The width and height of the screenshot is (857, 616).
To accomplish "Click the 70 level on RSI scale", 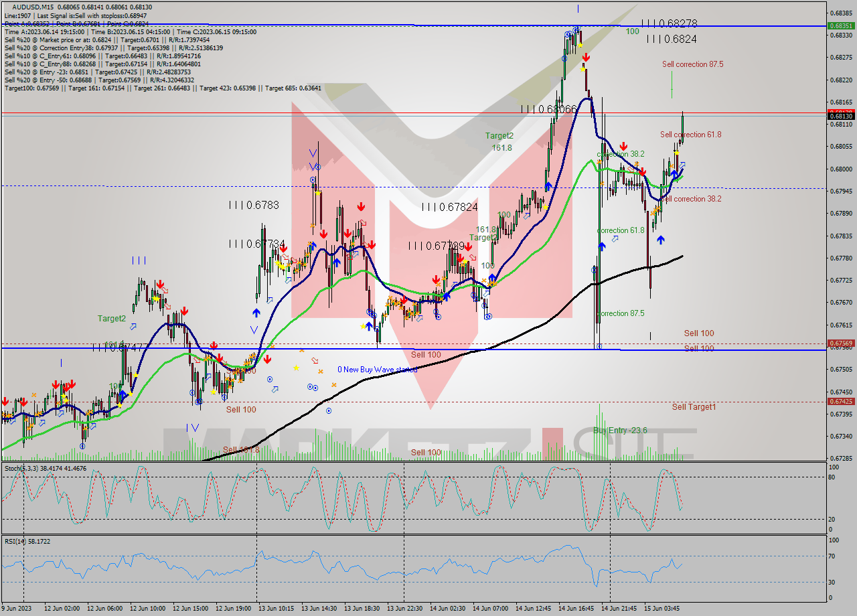I will point(833,556).
